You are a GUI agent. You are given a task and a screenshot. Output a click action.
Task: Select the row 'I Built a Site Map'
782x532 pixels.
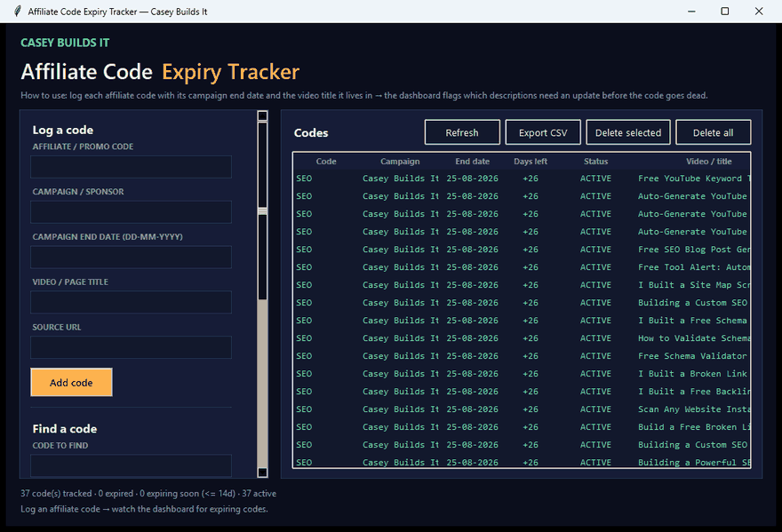522,285
